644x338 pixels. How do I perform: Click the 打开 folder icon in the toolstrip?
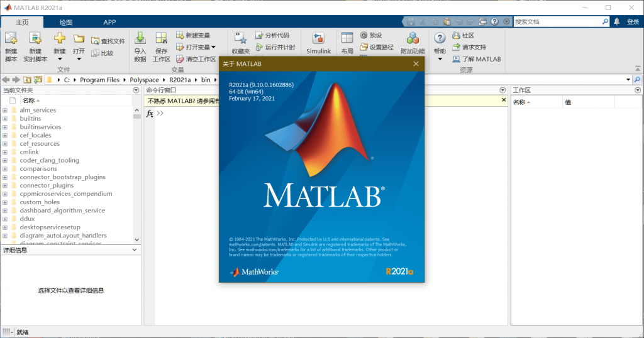click(x=79, y=38)
